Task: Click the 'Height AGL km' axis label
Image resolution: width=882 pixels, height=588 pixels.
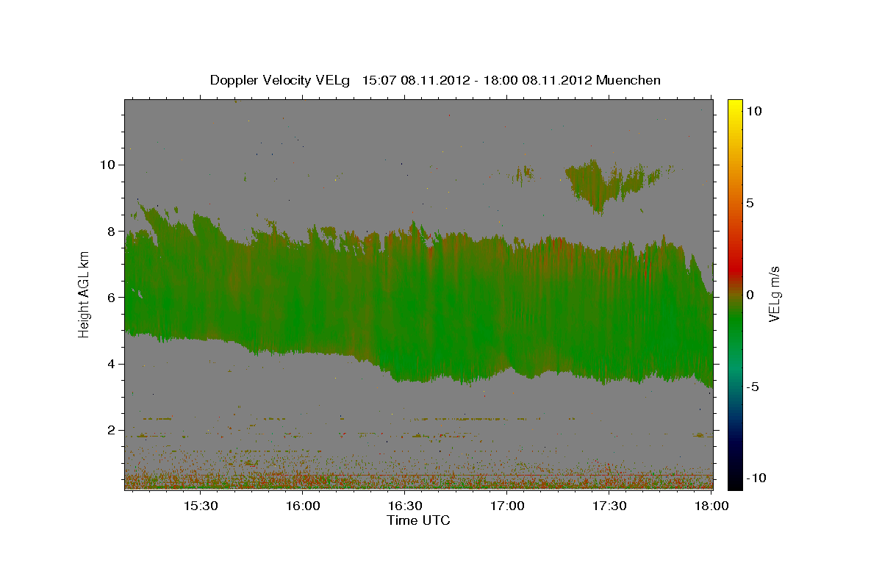Action: click(85, 294)
